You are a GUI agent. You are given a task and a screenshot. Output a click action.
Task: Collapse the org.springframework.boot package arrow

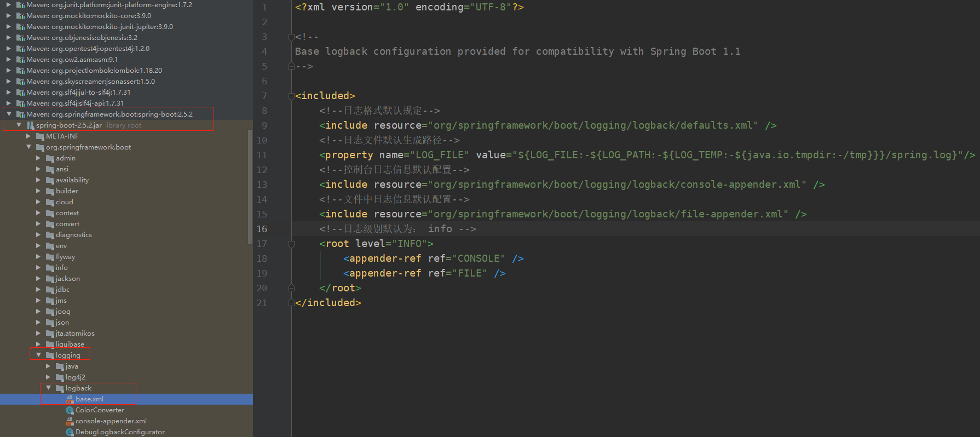point(29,147)
